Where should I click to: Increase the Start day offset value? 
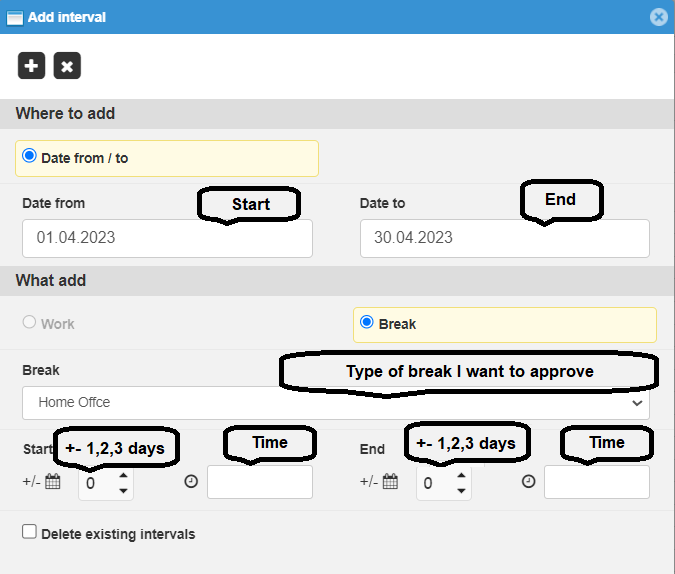click(123, 476)
